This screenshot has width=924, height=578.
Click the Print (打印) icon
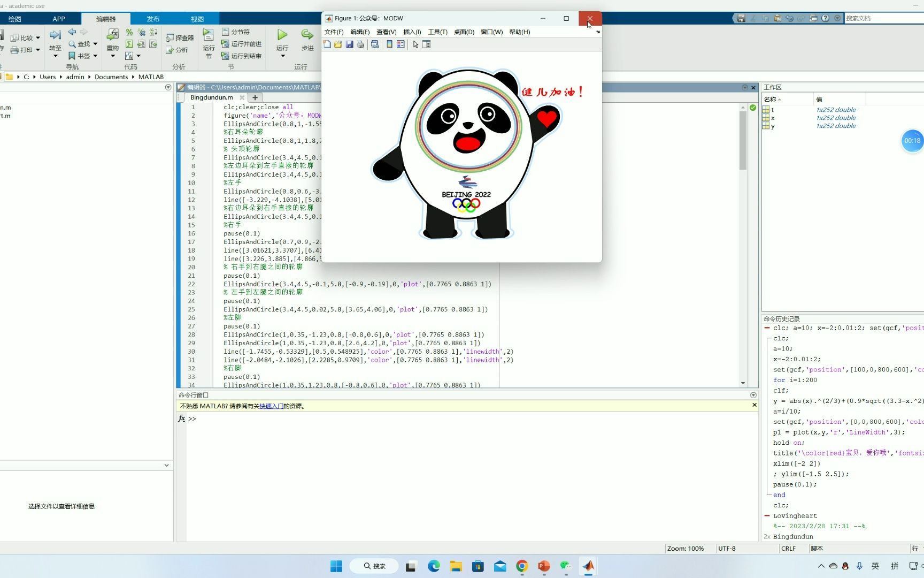(15, 50)
